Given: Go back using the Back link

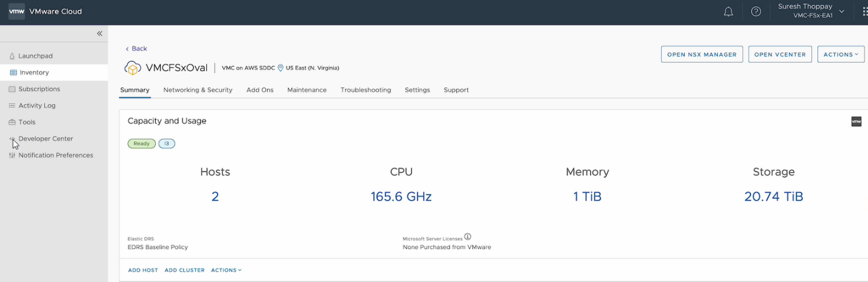Looking at the screenshot, I should (x=136, y=49).
